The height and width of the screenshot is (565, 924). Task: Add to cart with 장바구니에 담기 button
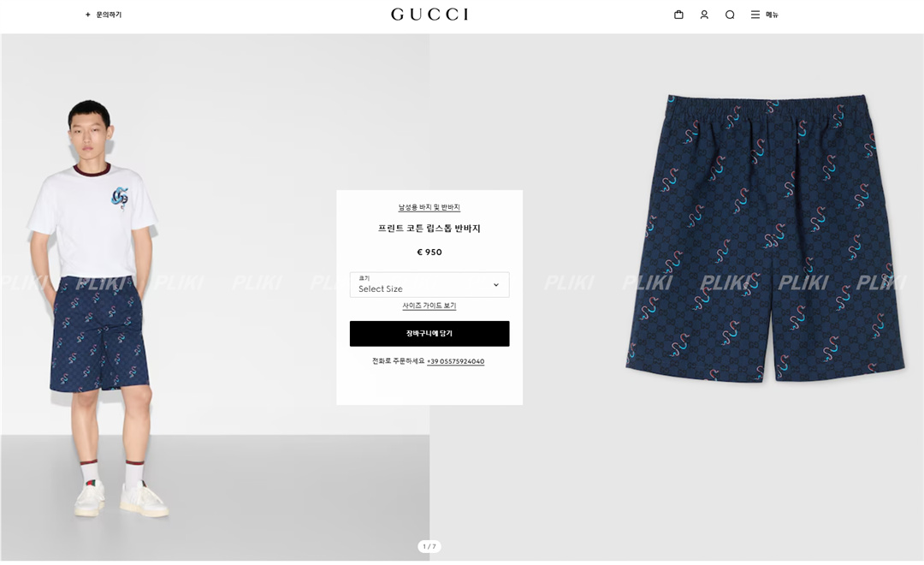pyautogui.click(x=429, y=333)
